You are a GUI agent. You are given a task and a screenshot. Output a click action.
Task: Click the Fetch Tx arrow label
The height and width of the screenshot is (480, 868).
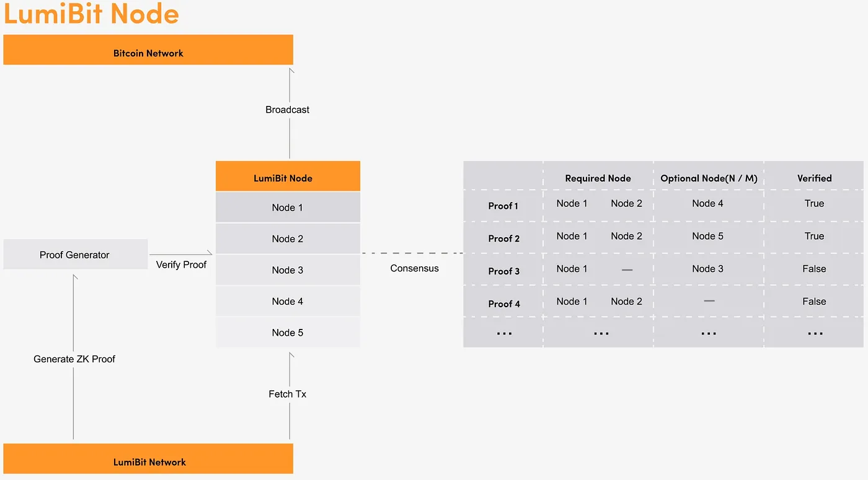[x=288, y=394]
